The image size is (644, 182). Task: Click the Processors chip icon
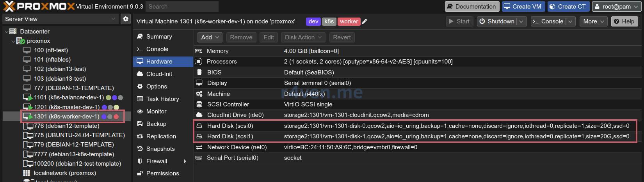point(199,62)
